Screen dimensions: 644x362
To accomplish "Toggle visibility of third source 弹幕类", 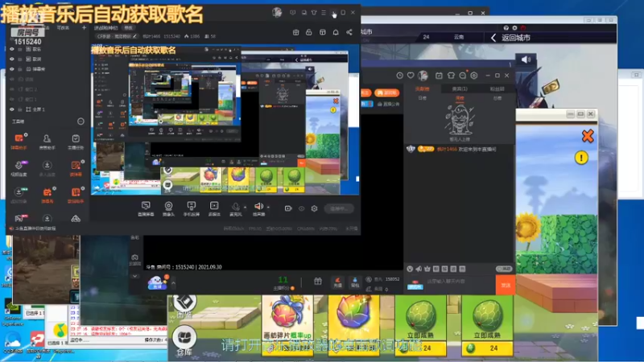I will tap(12, 69).
